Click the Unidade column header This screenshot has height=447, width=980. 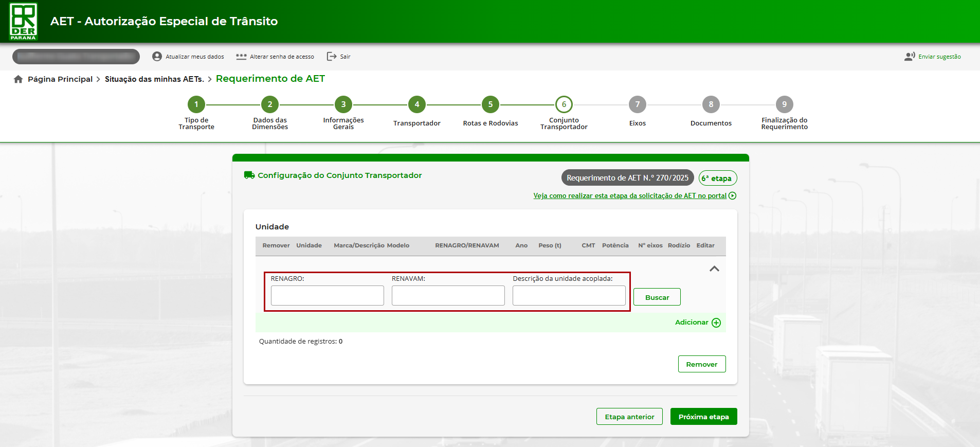(309, 246)
